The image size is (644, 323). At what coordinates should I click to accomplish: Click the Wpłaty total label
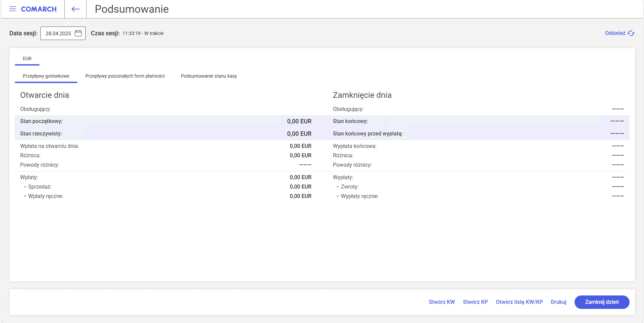pyautogui.click(x=29, y=177)
